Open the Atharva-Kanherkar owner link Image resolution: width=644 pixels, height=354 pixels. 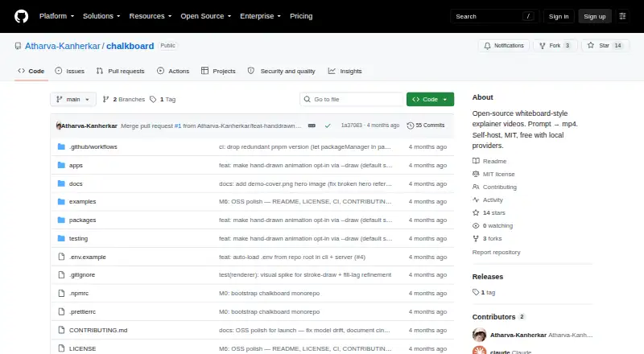[63, 46]
